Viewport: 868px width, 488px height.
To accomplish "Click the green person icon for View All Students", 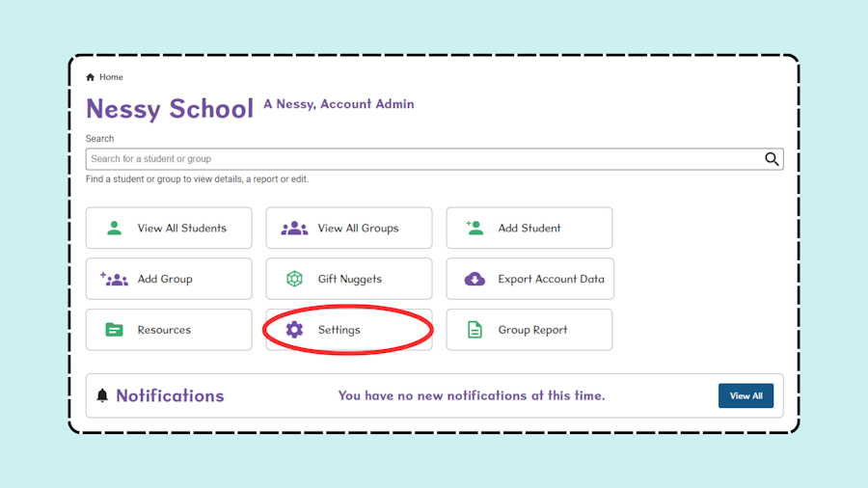I will coord(114,228).
